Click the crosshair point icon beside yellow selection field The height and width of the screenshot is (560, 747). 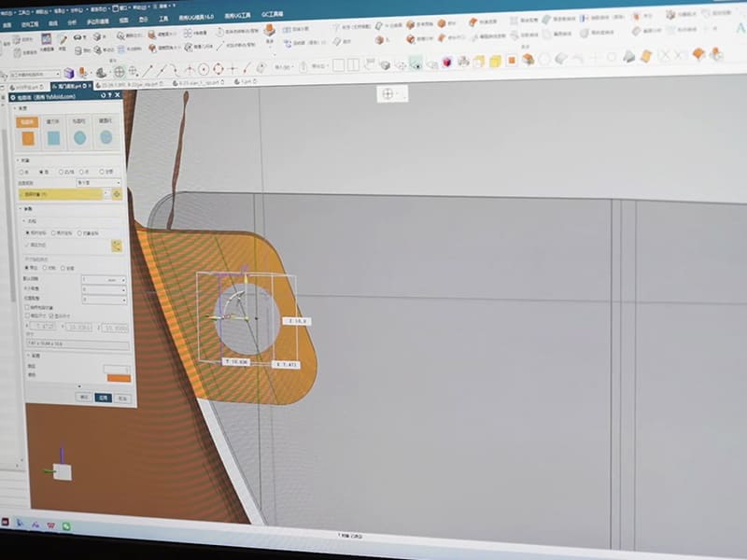117,194
